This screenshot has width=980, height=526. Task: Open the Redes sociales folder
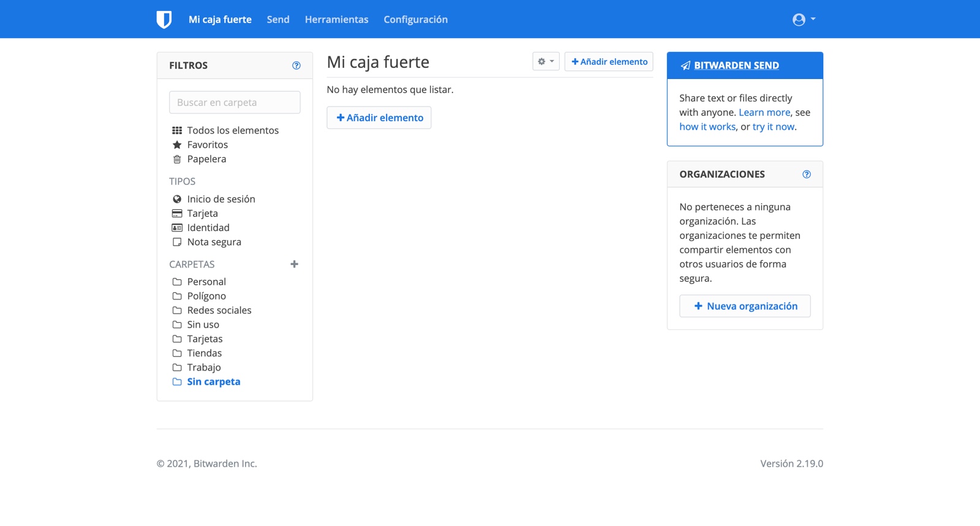tap(219, 310)
